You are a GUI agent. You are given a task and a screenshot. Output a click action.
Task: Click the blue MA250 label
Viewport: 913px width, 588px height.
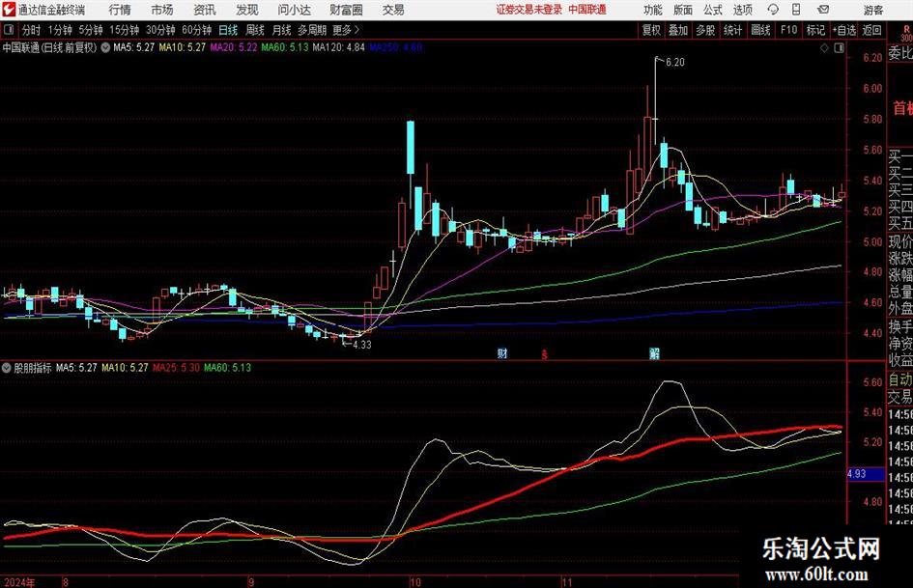[396, 47]
